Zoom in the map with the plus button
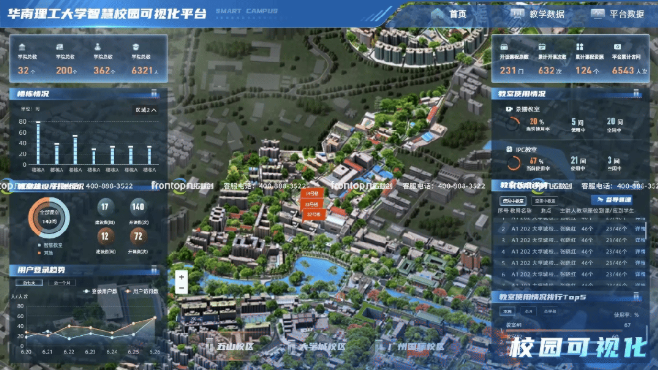 click(181, 276)
